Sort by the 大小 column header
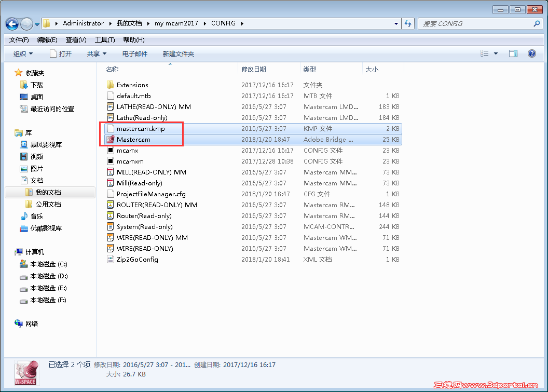This screenshot has height=392, width=548. coord(372,69)
